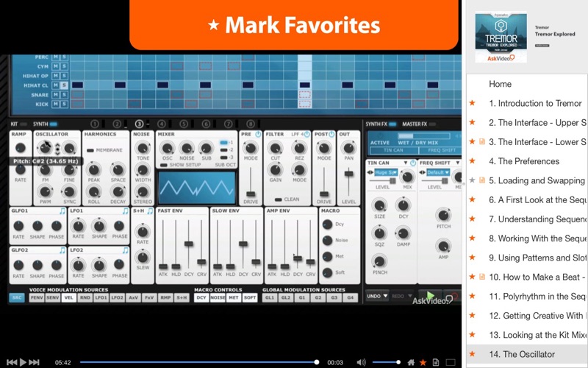Viewport: 588px width, 368px height.
Task: Toggle the KIT view switch
Action: click(x=24, y=124)
